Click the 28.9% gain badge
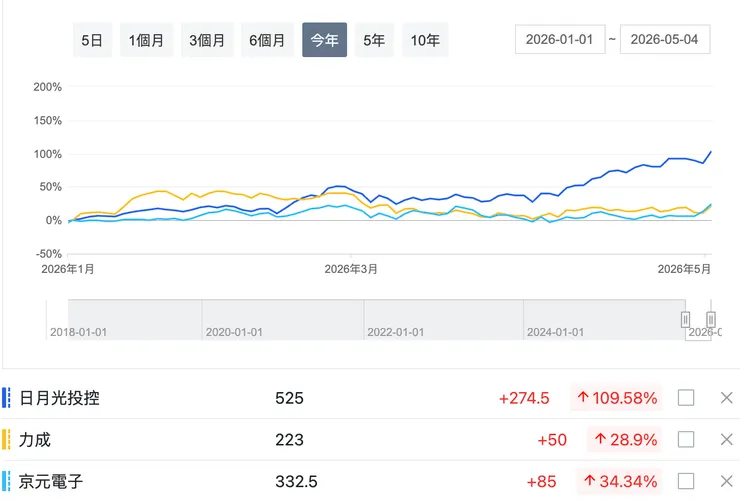 [x=625, y=440]
